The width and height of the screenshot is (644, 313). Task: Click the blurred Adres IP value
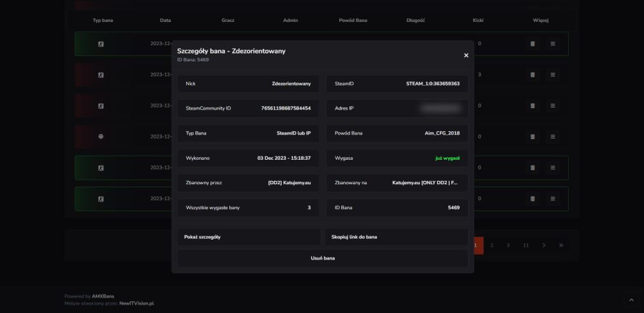pos(440,108)
